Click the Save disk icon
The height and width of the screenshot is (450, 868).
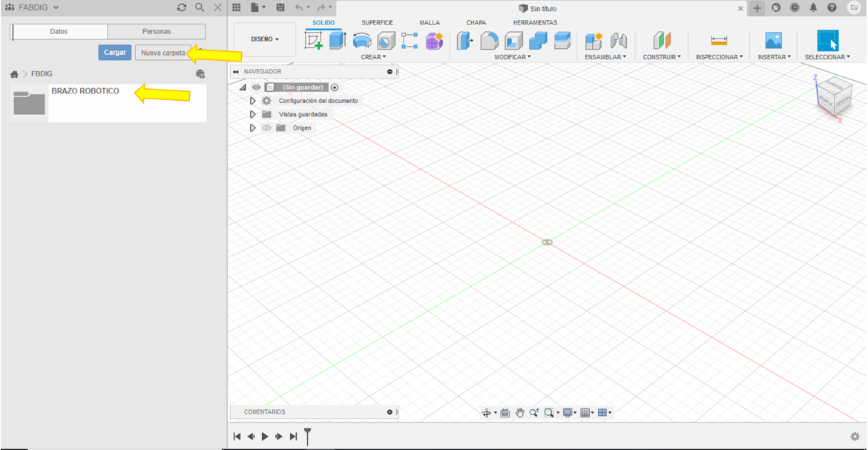coord(280,7)
